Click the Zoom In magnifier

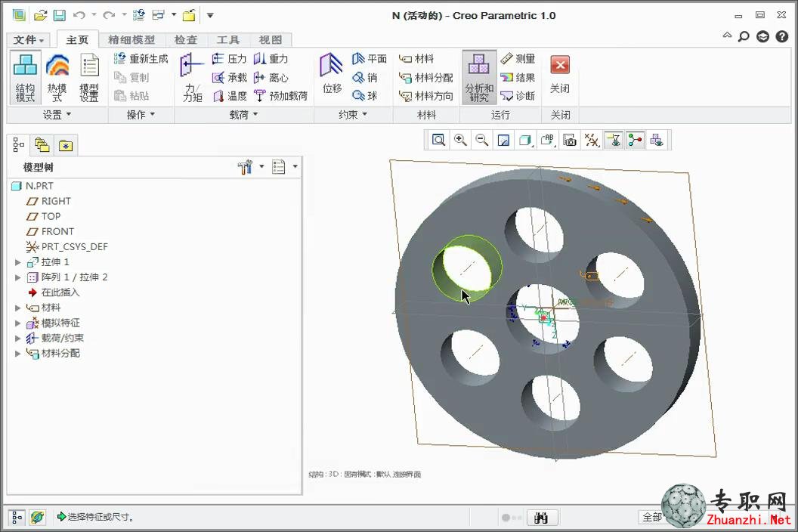[x=460, y=140]
